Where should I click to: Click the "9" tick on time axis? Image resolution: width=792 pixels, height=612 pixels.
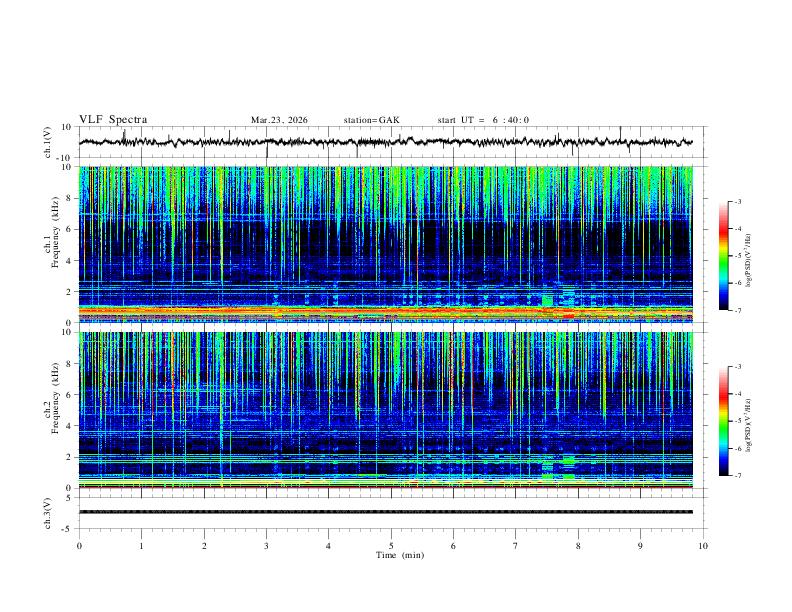coord(640,546)
